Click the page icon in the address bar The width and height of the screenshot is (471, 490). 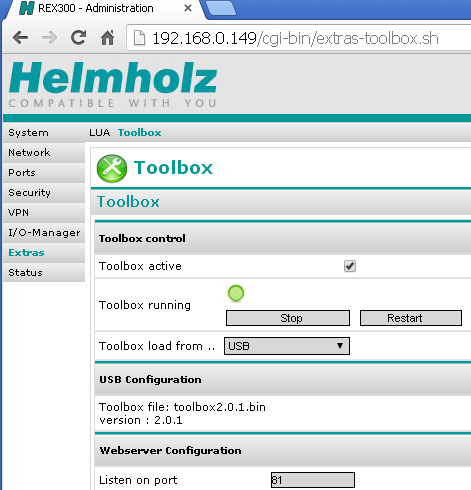click(x=139, y=38)
